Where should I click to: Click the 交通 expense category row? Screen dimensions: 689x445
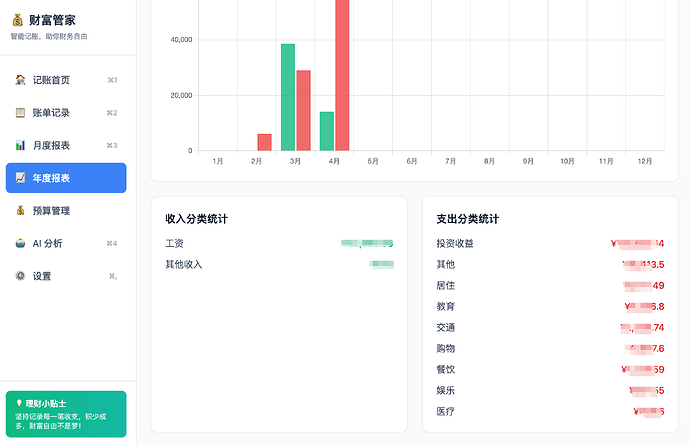550,328
